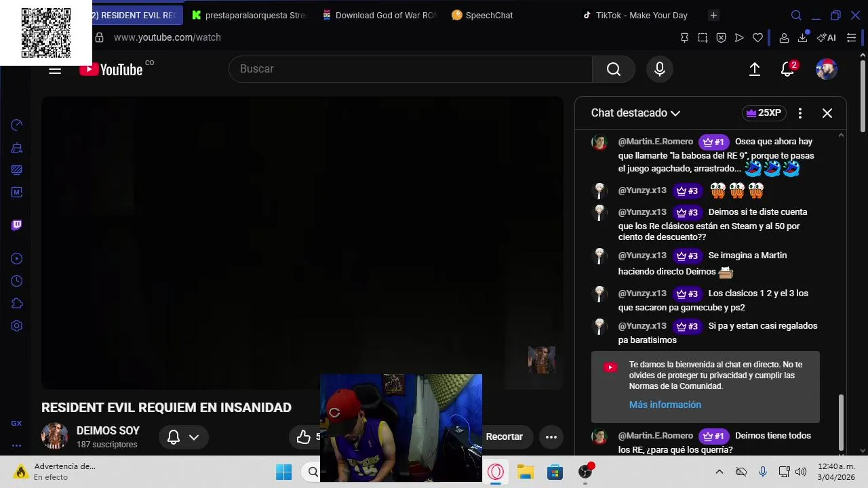
Task: Open the Más información link
Action: (x=665, y=405)
